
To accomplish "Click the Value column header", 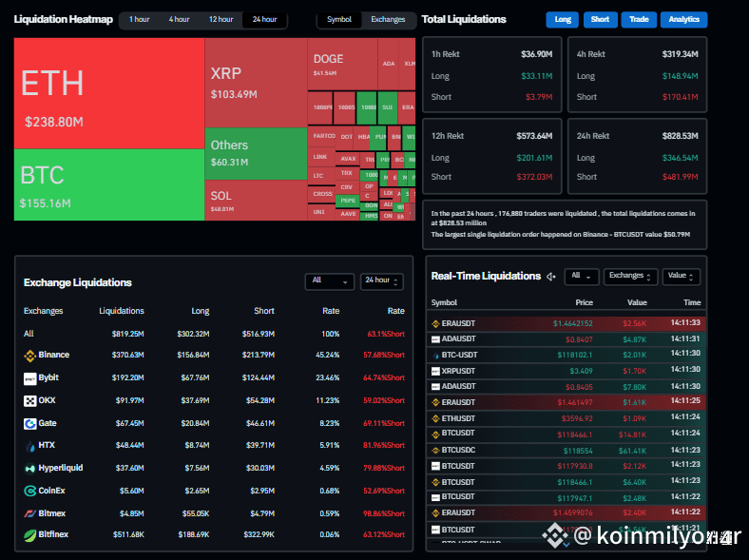I will [637, 303].
